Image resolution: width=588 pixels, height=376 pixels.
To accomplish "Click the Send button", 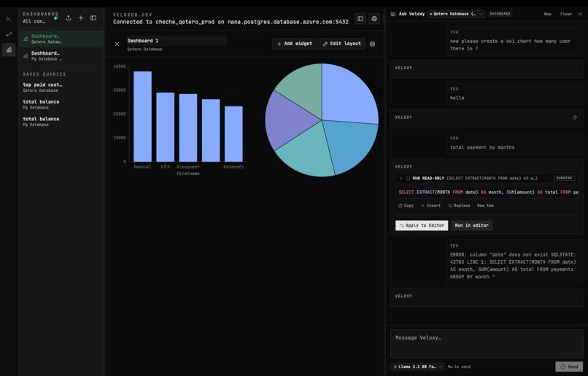I will [569, 367].
